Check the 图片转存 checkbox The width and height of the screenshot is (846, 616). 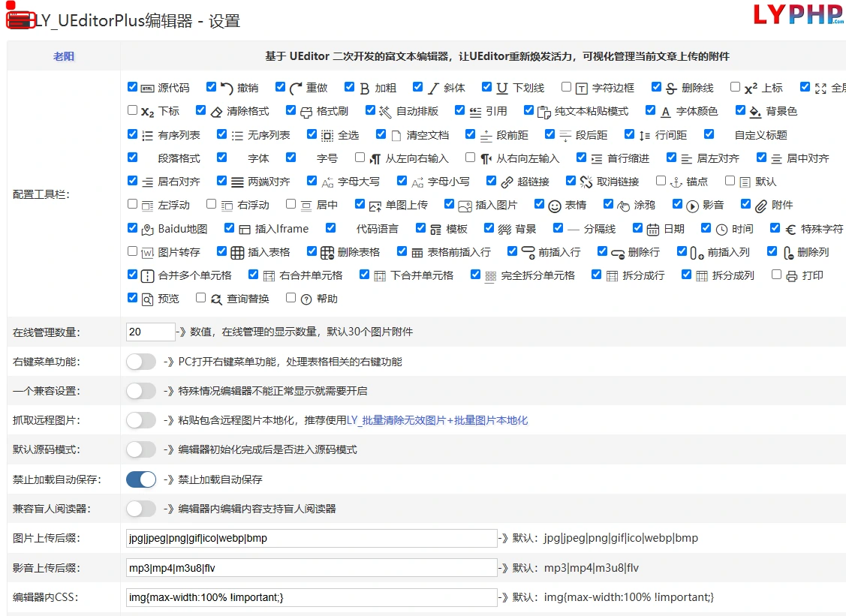132,251
